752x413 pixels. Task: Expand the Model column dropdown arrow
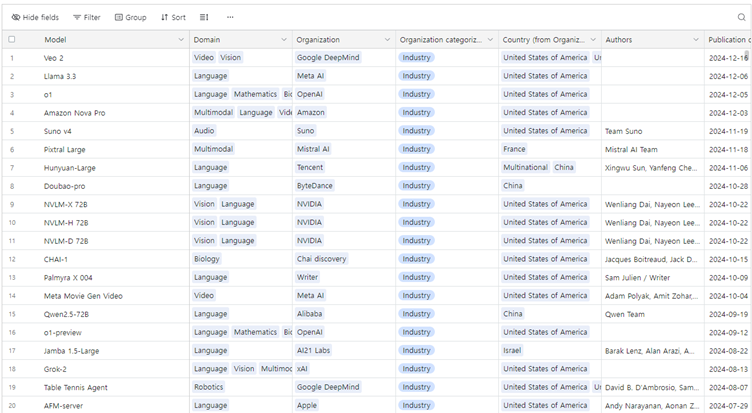[181, 40]
